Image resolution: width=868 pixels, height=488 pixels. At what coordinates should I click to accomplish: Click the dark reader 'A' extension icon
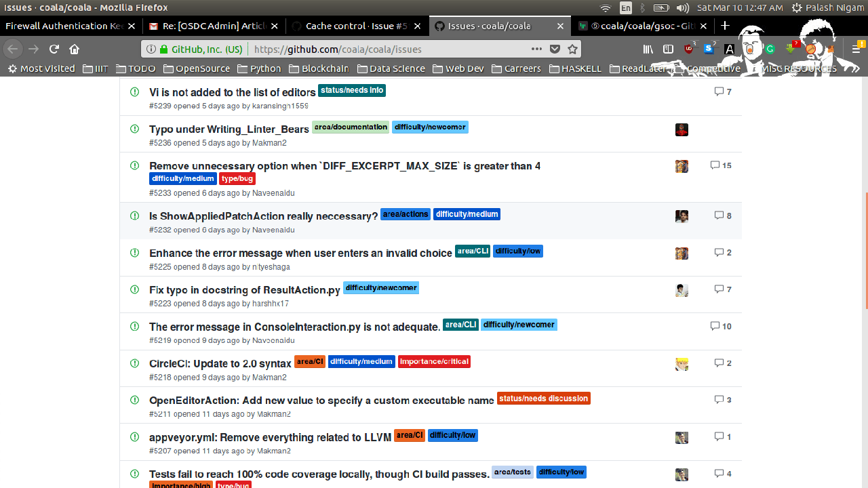click(729, 49)
